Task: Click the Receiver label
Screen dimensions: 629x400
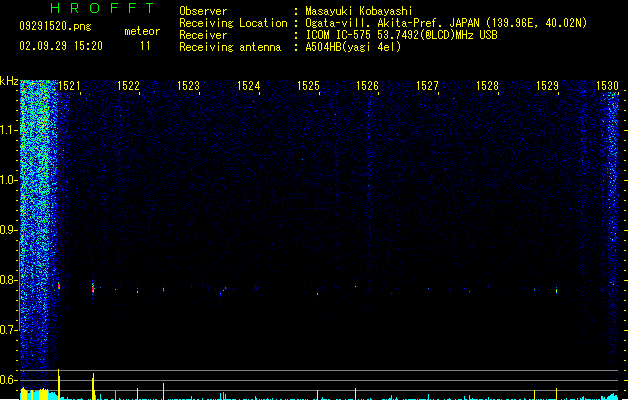Action: click(203, 35)
